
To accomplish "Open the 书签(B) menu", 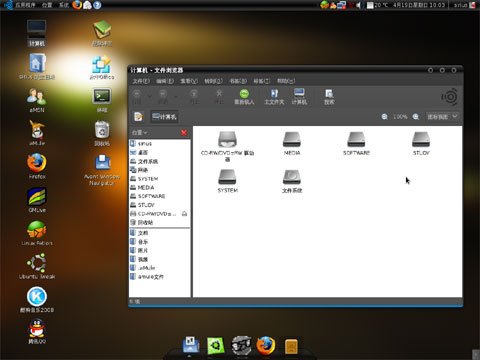I will pos(238,81).
